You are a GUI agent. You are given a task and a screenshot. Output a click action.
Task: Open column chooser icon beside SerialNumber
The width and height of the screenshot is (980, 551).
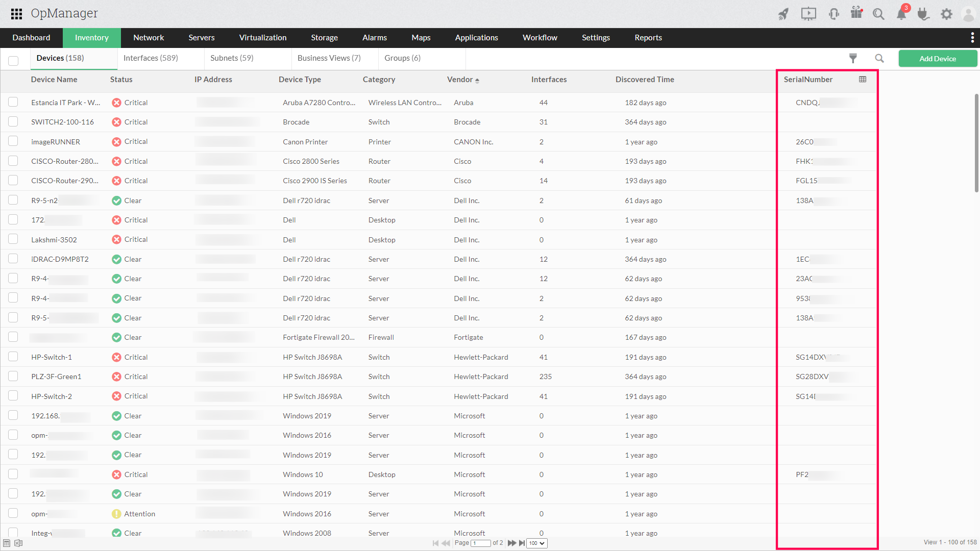coord(863,80)
